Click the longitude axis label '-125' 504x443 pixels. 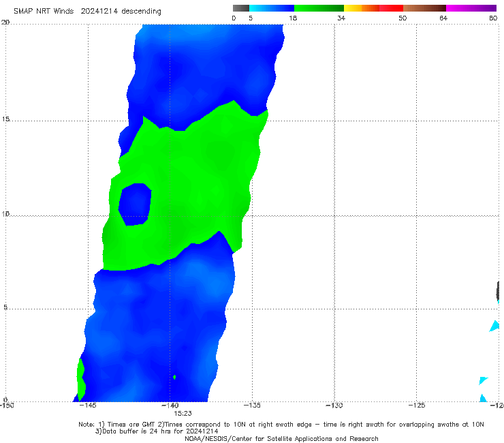(x=417, y=406)
